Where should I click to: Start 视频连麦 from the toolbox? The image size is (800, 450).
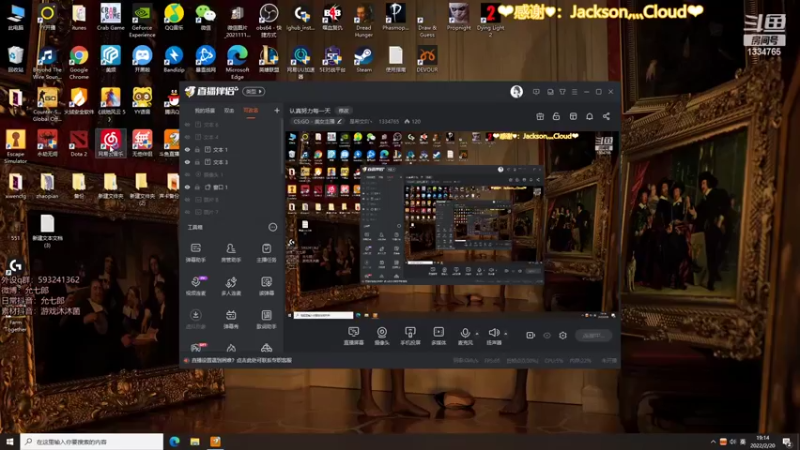195,286
